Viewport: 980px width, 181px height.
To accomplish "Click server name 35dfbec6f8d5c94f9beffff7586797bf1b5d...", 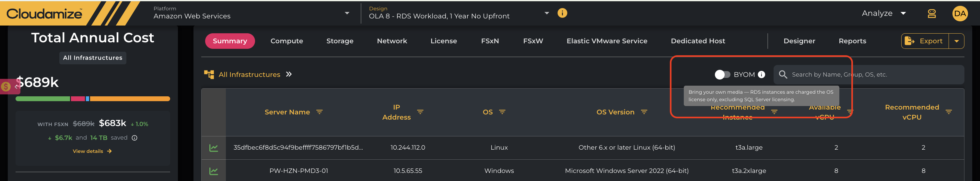I will tap(298, 147).
